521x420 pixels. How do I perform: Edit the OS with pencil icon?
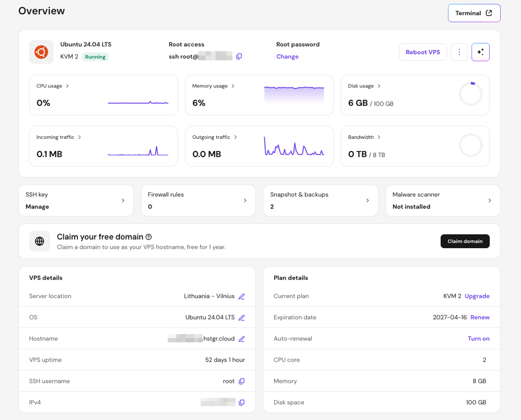[242, 318]
